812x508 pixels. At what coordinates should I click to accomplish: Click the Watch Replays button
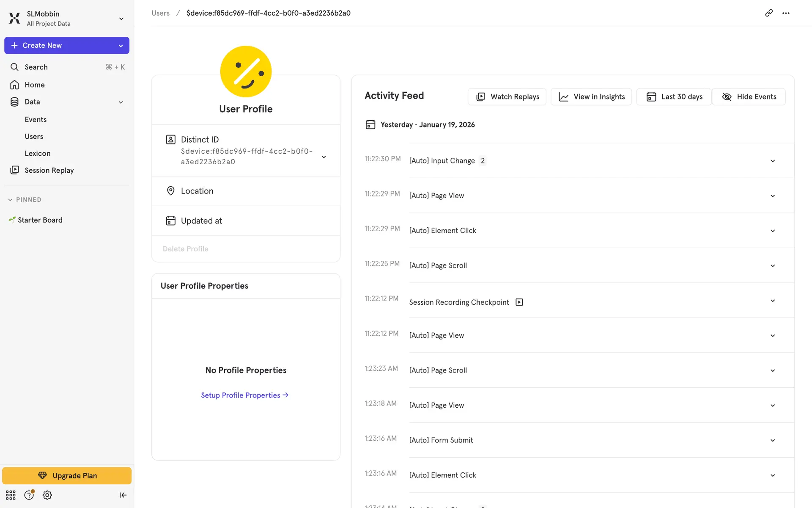tap(507, 97)
